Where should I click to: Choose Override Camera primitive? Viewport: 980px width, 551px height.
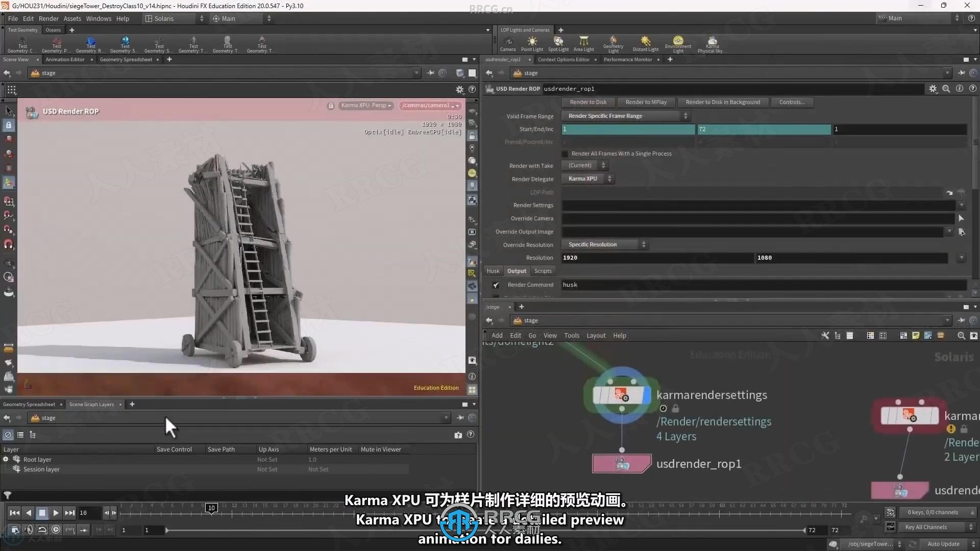click(961, 218)
